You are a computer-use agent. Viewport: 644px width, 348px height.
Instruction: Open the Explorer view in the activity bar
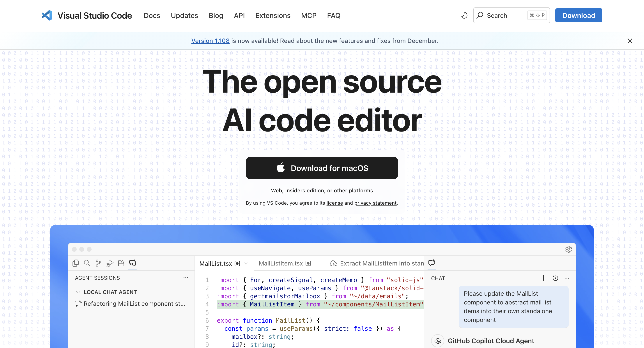pyautogui.click(x=76, y=263)
